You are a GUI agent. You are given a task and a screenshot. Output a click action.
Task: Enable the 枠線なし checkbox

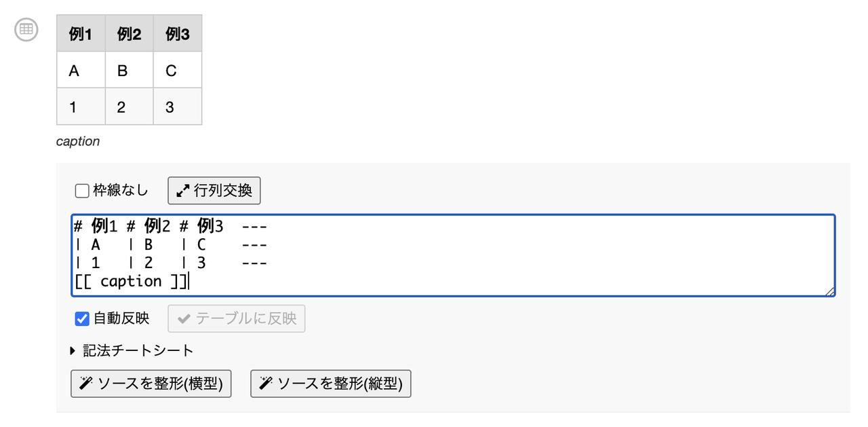[x=82, y=191]
